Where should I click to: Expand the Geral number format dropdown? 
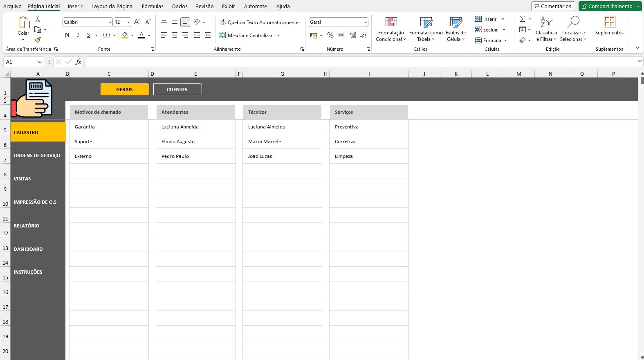coord(365,22)
